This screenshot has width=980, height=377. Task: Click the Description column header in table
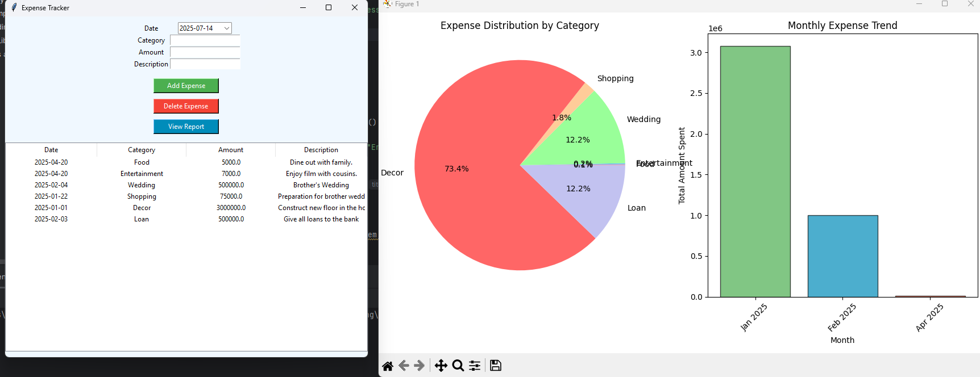pyautogui.click(x=321, y=150)
